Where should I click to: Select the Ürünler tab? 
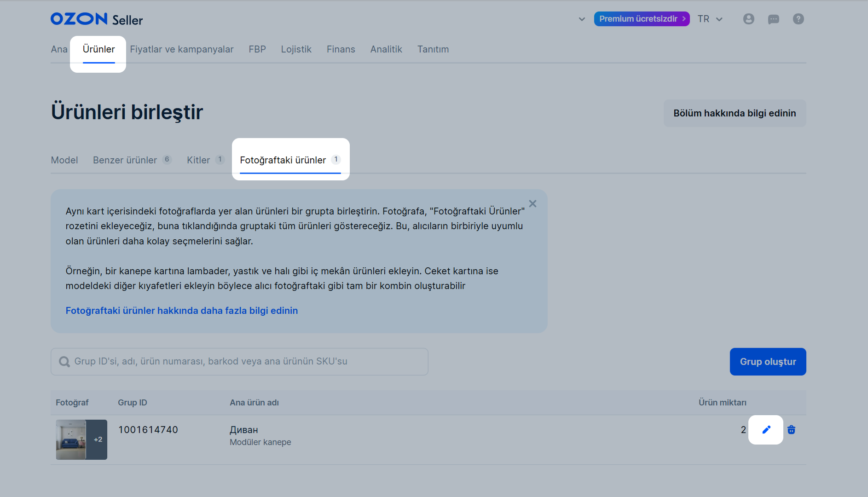tap(99, 49)
